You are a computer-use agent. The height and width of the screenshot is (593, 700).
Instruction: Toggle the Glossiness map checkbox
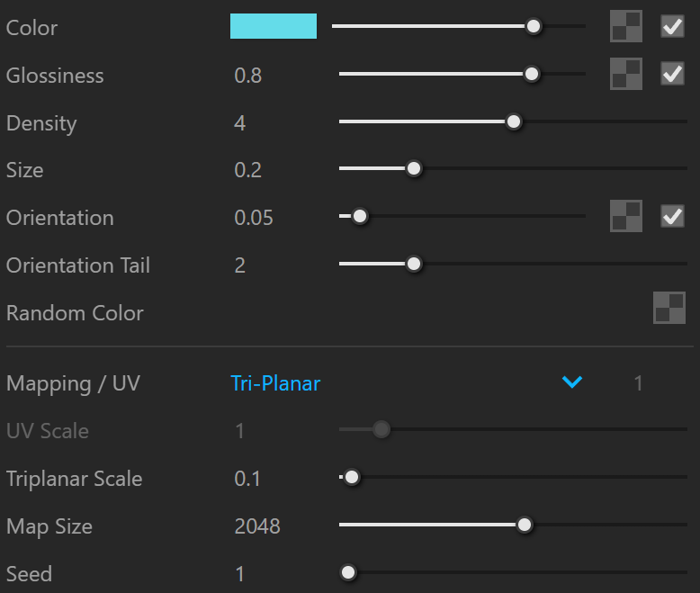(x=672, y=74)
